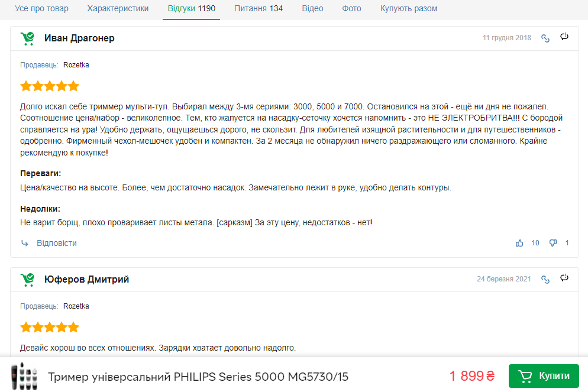
Task: Like the review with thumbs-up icon
Action: click(x=519, y=243)
